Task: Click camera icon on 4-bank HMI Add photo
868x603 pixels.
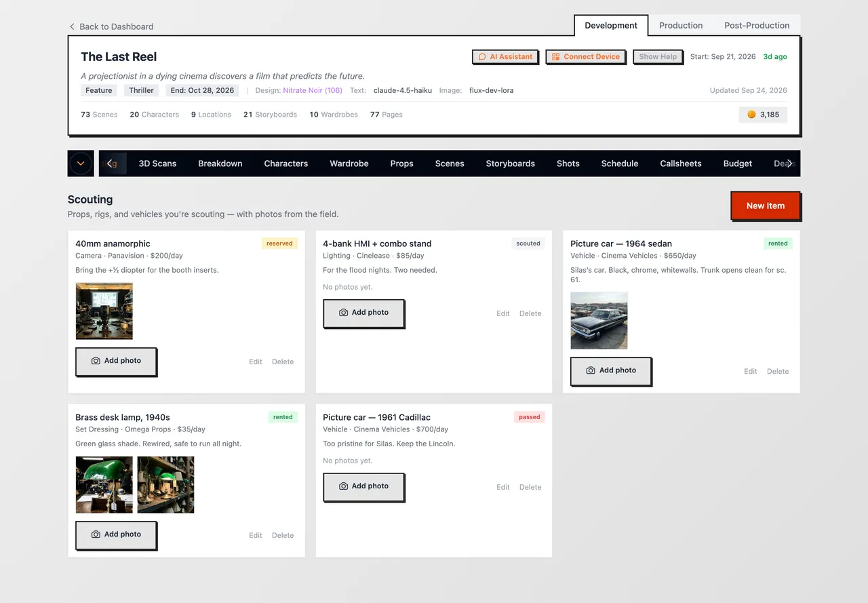Action: point(343,313)
